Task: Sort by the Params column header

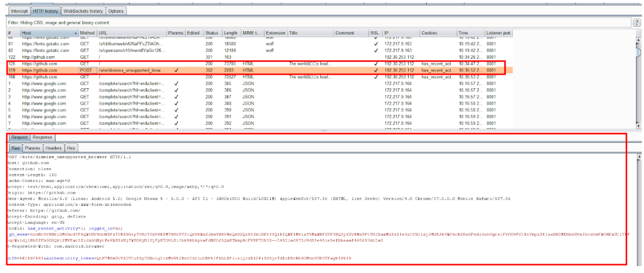Action: tap(176, 33)
